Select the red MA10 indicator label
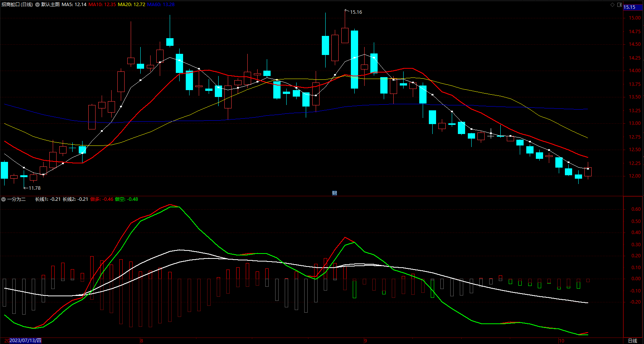 (102, 5)
